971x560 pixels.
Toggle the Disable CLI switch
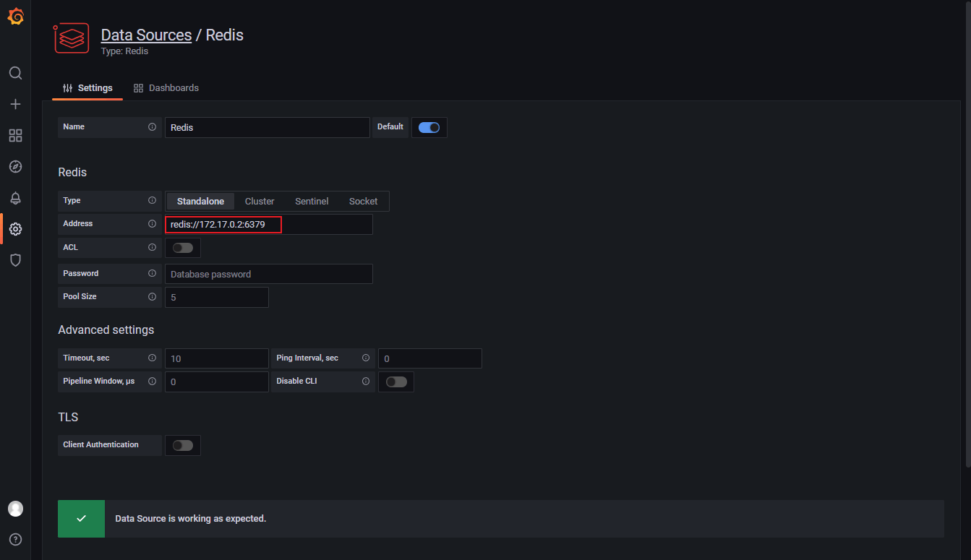tap(395, 382)
